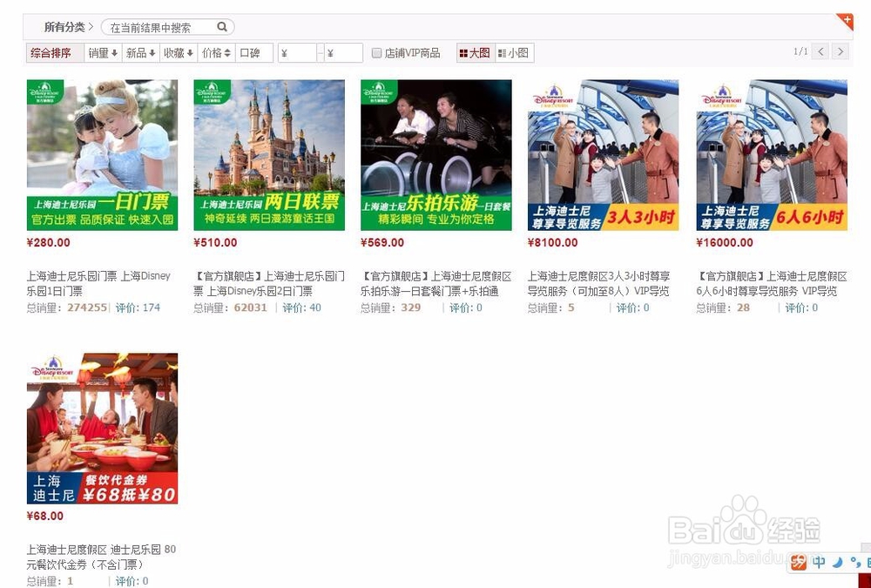Click punctuation icon in input toolbar
Screen dimensions: 871x588
(x=855, y=563)
